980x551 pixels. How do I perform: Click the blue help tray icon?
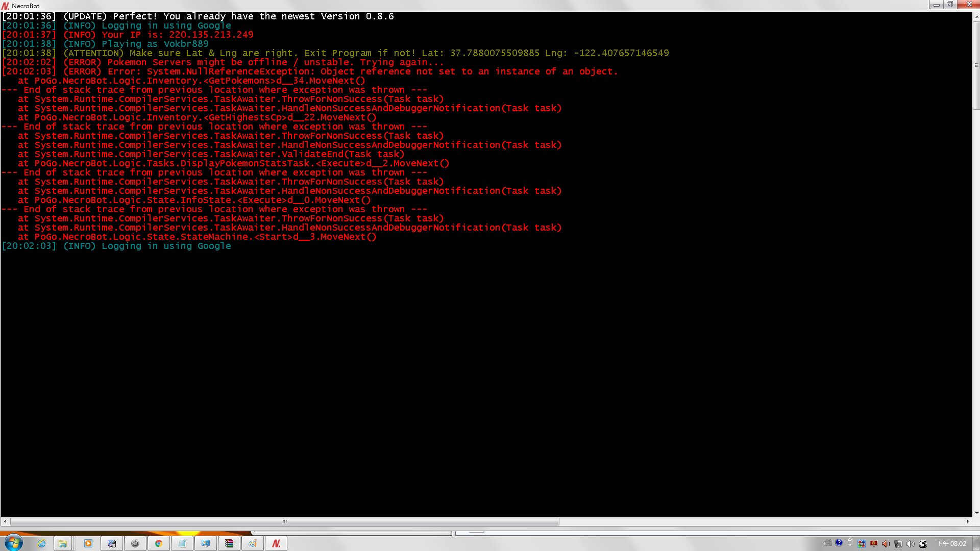(x=839, y=543)
